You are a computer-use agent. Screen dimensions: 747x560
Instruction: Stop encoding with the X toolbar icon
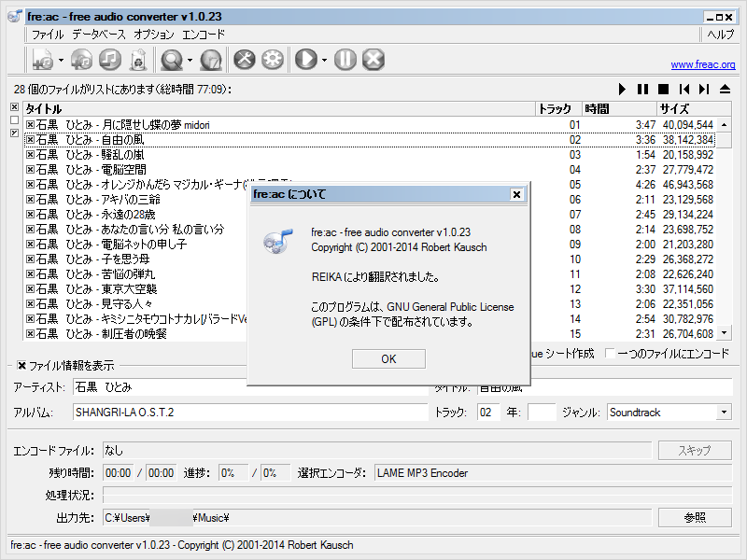tap(374, 59)
